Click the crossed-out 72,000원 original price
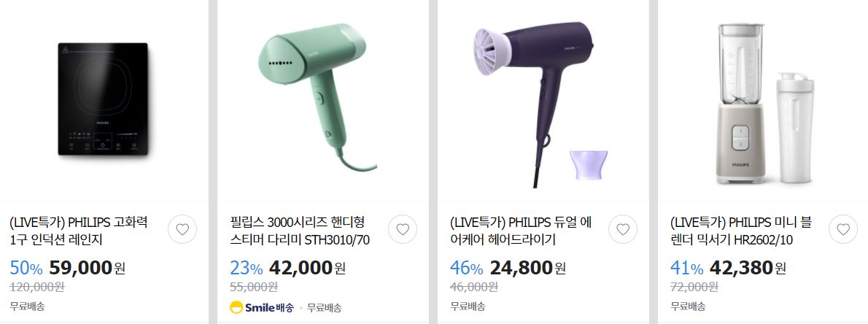 tap(694, 287)
